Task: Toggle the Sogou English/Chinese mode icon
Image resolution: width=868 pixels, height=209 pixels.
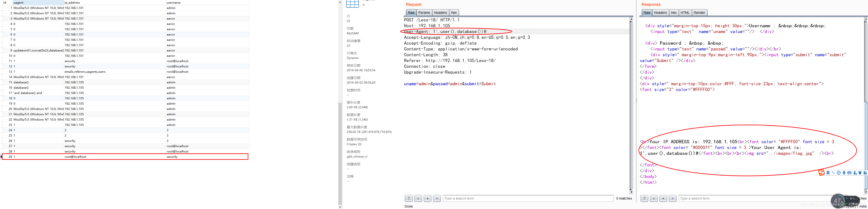Action: coord(828,173)
